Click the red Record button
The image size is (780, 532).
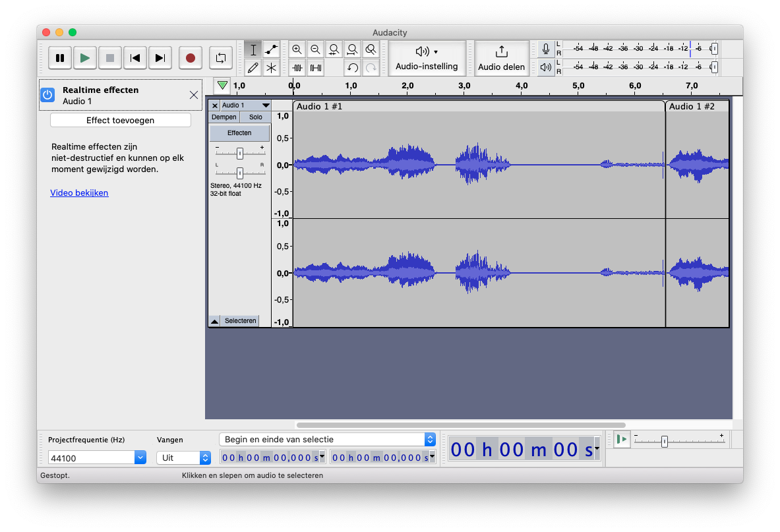(191, 58)
